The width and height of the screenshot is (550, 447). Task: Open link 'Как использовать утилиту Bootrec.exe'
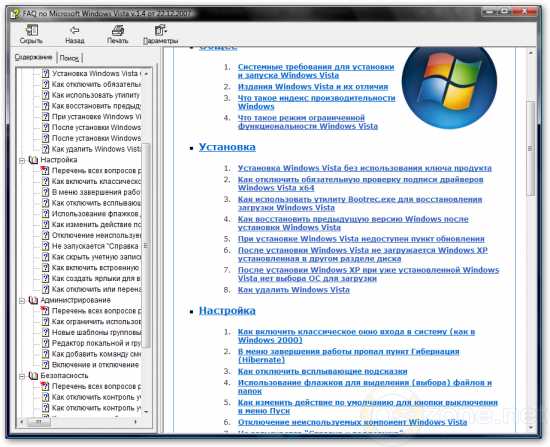360,204
